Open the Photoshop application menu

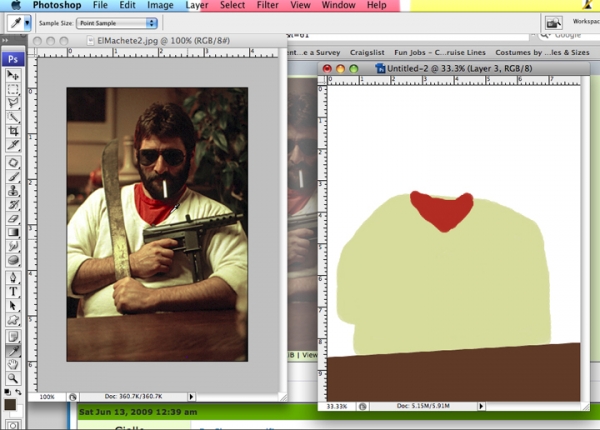57,5
